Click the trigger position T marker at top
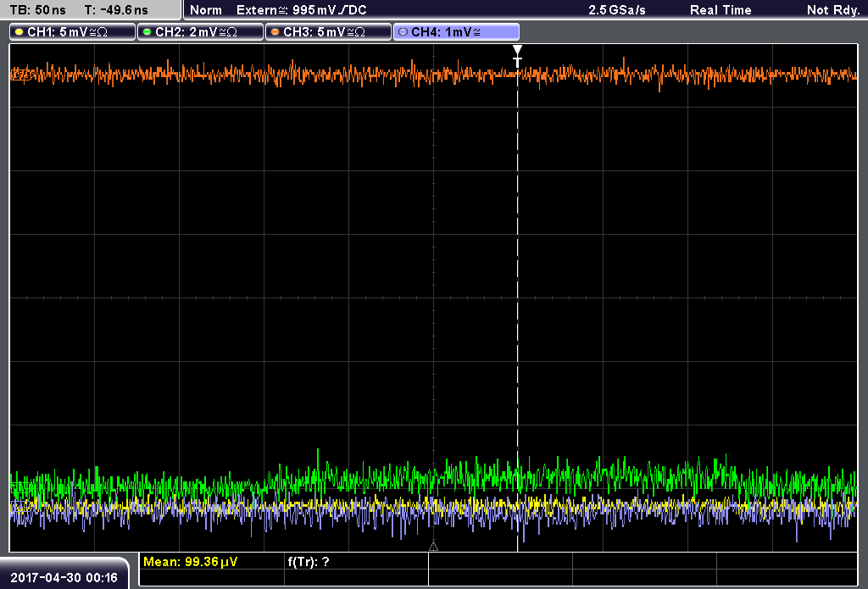868x589 pixels. point(517,56)
